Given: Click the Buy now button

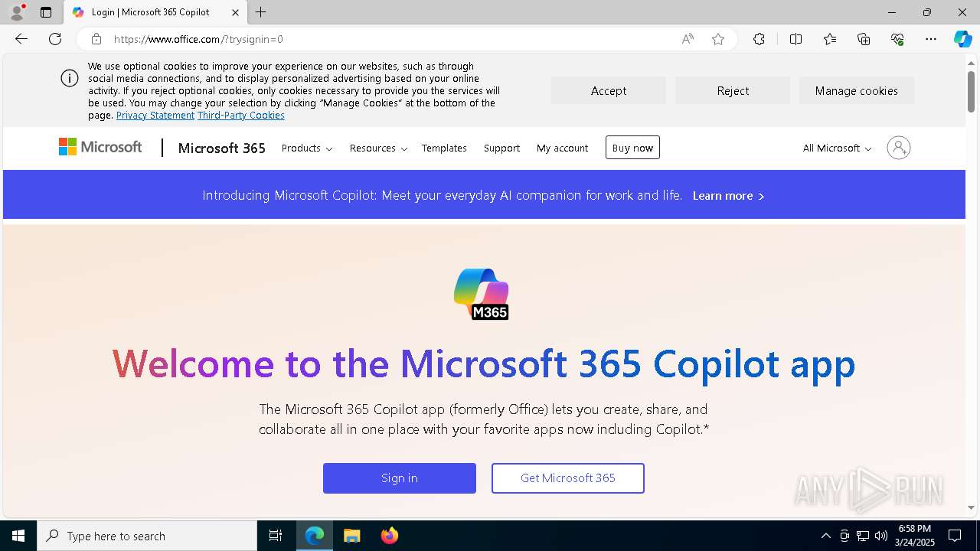Looking at the screenshot, I should 632,148.
